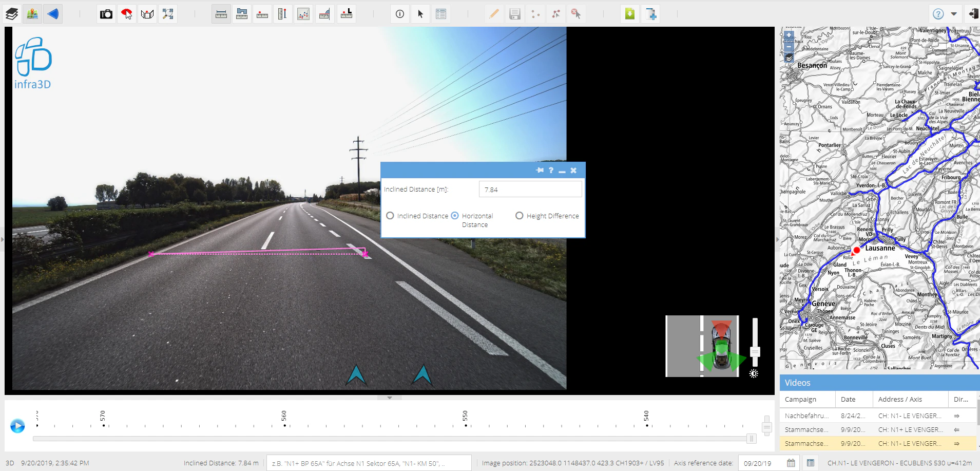Click the green download arrow icon
This screenshot has height=471, width=980.
[x=630, y=14]
